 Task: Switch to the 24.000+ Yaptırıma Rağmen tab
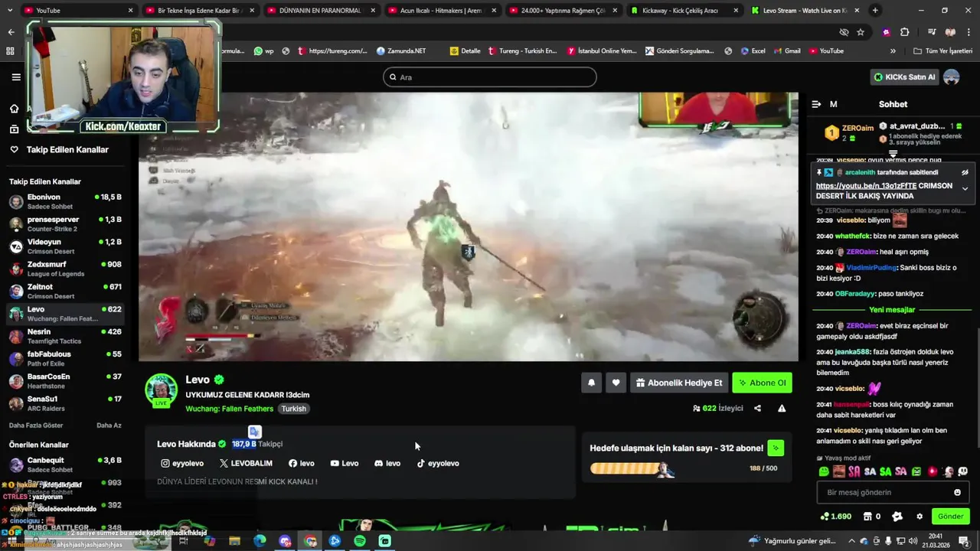[x=563, y=11]
